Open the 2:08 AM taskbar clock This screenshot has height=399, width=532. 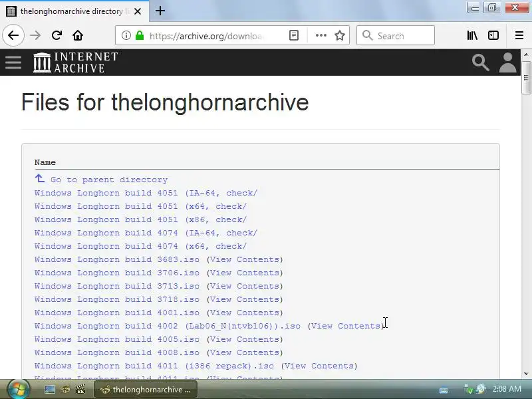tap(507, 389)
